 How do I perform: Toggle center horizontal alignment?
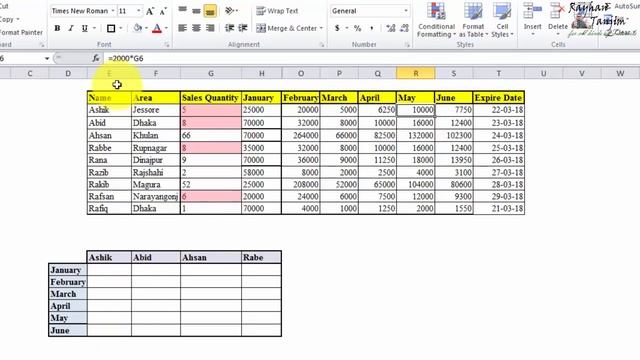[x=196, y=28]
